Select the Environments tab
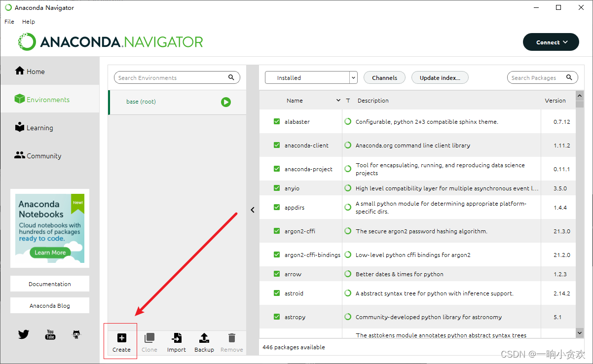593x364 pixels. (x=50, y=99)
